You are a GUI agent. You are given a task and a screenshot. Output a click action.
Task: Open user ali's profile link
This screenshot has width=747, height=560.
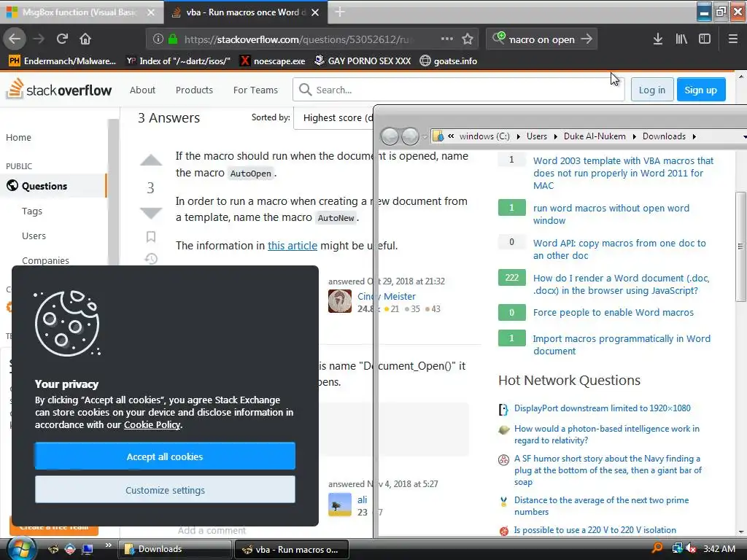[362, 499]
